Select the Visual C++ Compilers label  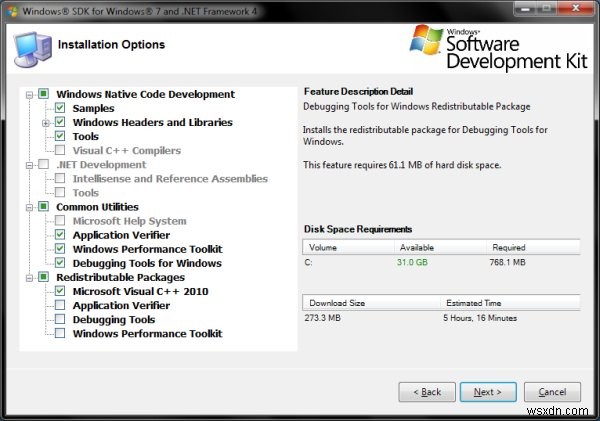click(127, 150)
